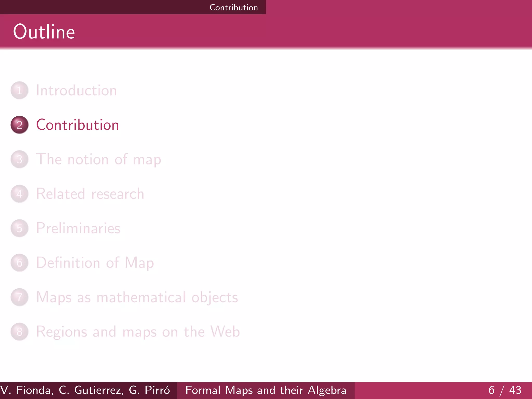Click the numbered bullet 3 ball
Screen dimensions: 532x399
pos(19,159)
